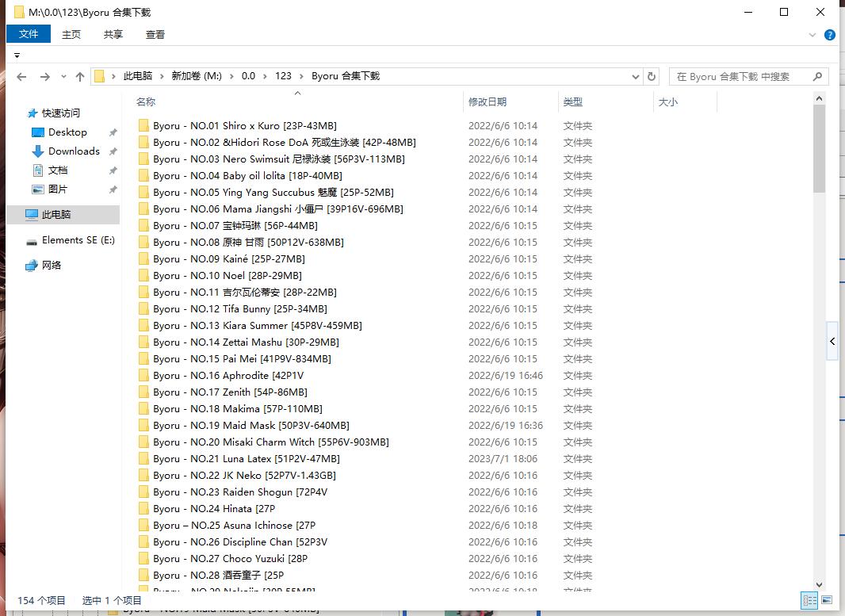Click the side panel collapse arrow at right edge
The width and height of the screenshot is (845, 616).
pyautogui.click(x=832, y=341)
